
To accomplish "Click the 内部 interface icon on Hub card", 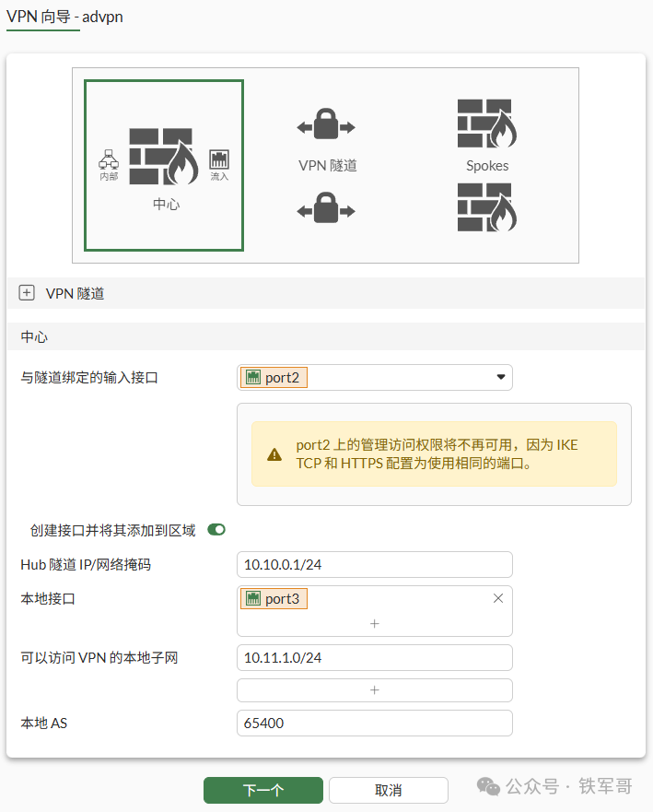I will pos(111,159).
